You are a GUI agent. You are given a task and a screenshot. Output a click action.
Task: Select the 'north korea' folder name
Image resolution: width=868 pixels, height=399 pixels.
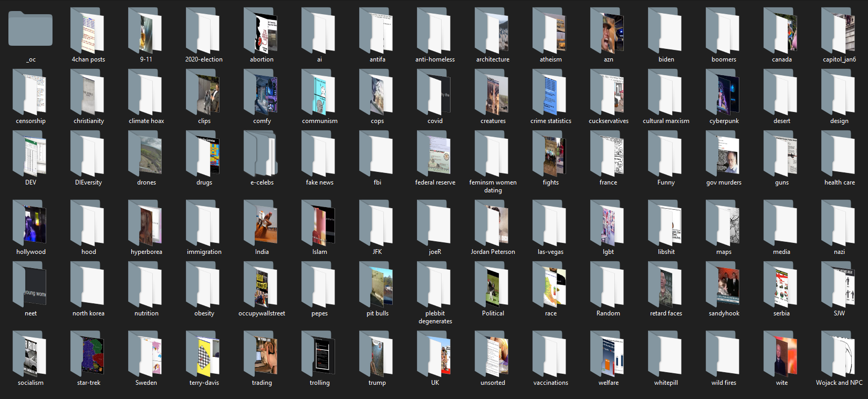(x=88, y=313)
